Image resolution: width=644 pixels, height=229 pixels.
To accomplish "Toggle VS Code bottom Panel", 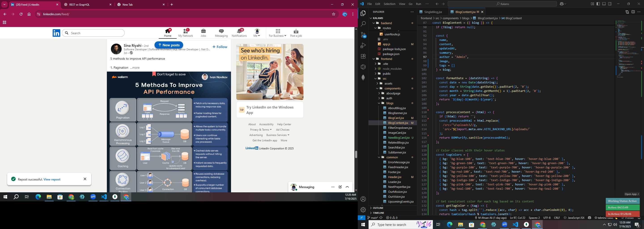I will 604,4.
